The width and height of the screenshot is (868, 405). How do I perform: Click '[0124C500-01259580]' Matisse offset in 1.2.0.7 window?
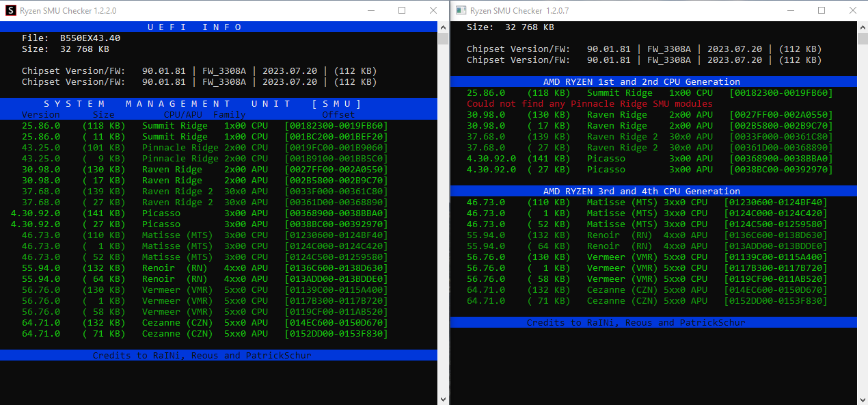pyautogui.click(x=776, y=224)
